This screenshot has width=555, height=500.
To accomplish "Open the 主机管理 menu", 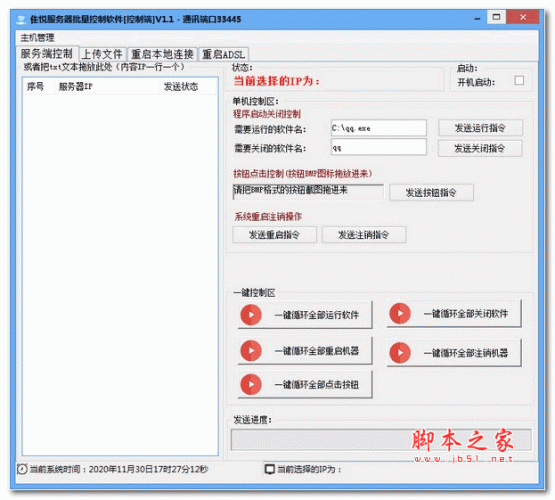I will (37, 38).
